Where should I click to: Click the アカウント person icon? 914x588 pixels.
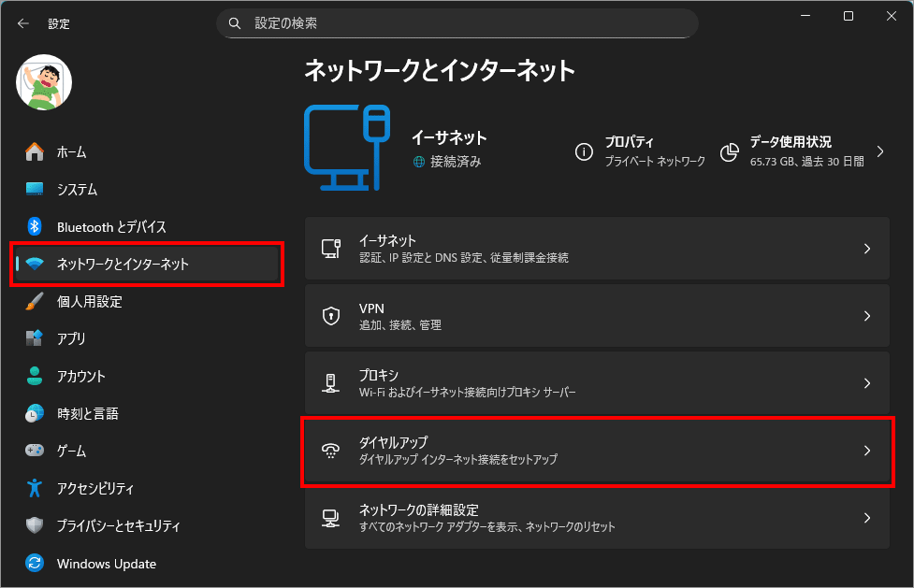click(x=35, y=376)
